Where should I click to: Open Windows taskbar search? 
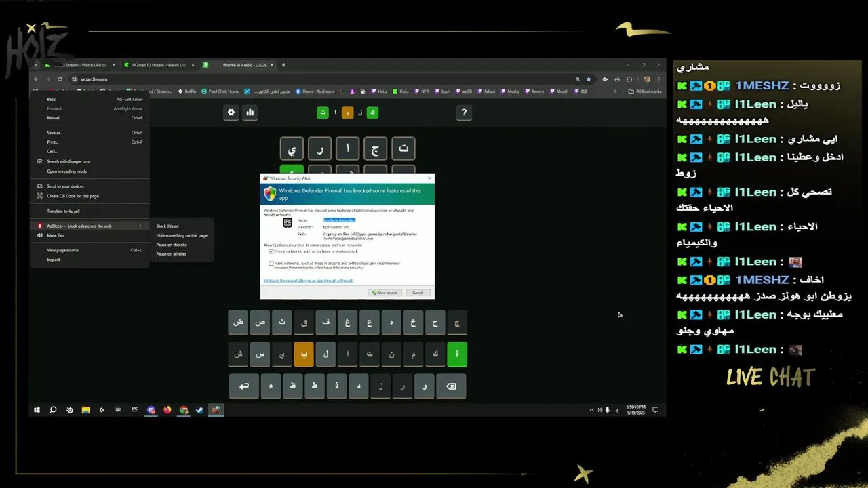click(53, 410)
